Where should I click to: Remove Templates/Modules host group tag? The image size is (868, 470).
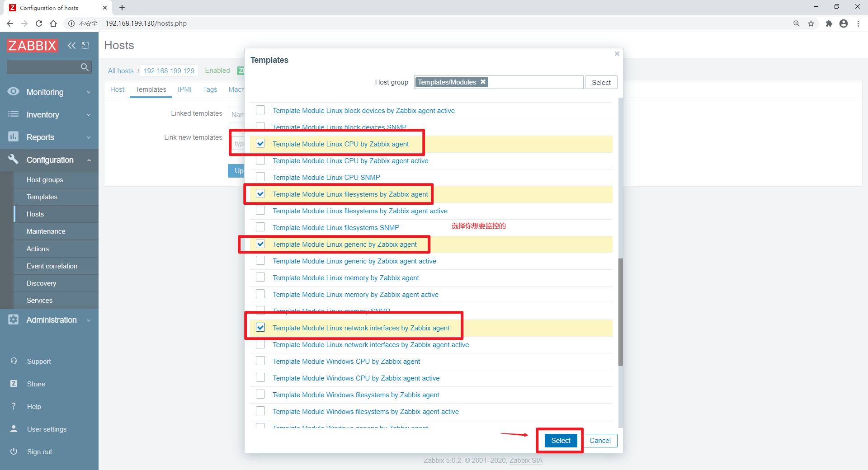click(x=483, y=82)
